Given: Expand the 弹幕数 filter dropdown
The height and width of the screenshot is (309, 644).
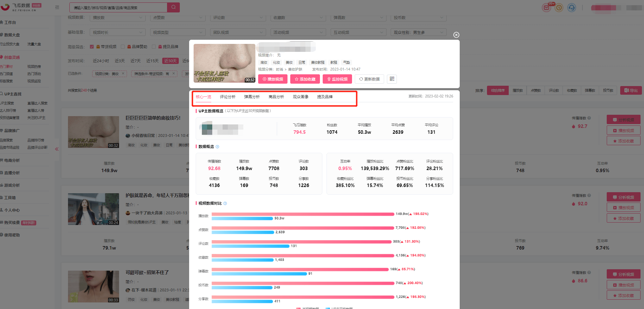Looking at the screenshot, I should 358,18.
